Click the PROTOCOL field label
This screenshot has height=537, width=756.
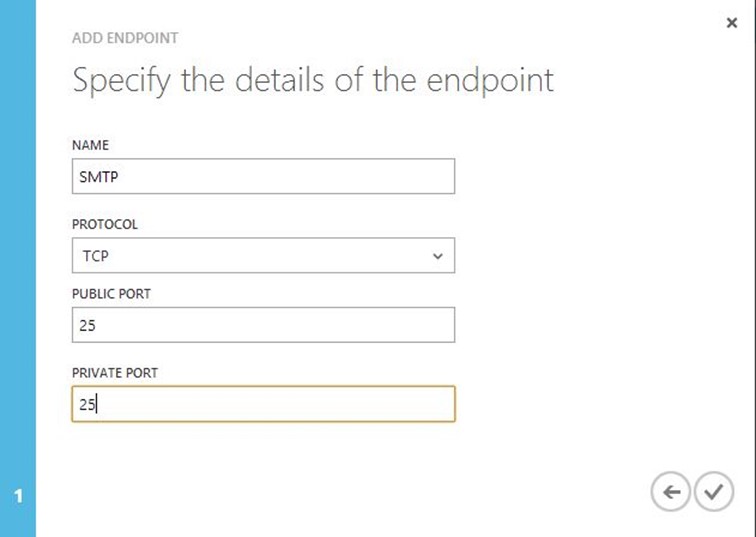pyautogui.click(x=105, y=224)
